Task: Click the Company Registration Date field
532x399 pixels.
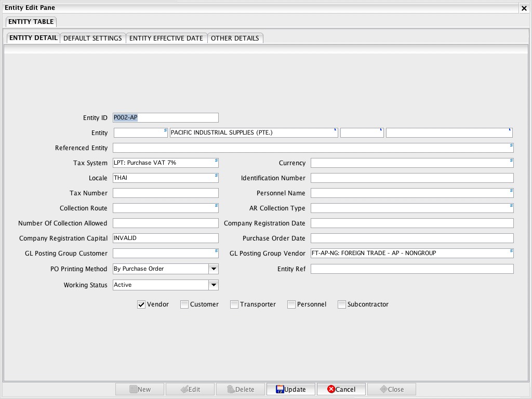Action: 412,223
